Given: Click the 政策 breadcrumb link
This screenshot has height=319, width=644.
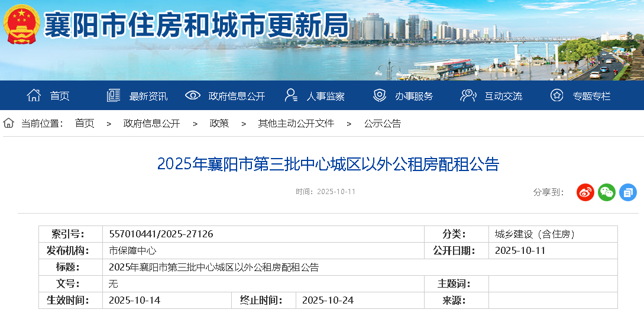Looking at the screenshot, I should click(x=219, y=124).
